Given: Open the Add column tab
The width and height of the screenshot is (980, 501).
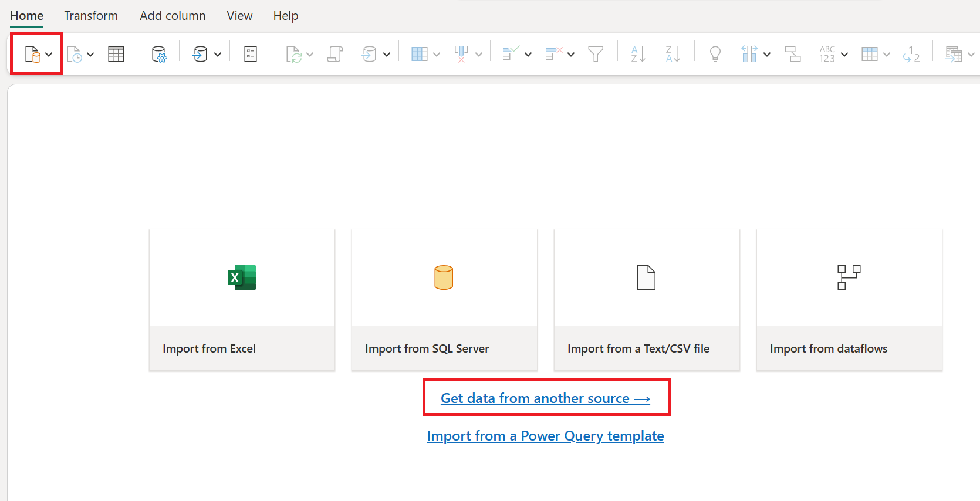Looking at the screenshot, I should (173, 16).
